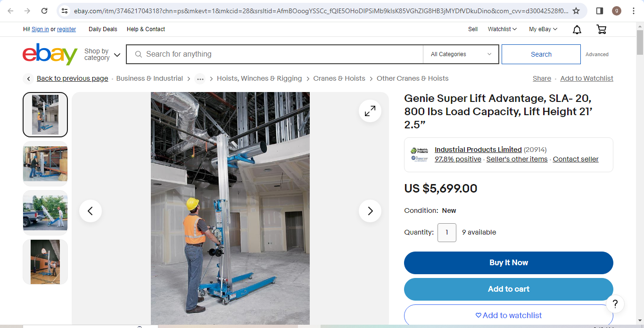
Task: Expand the Watchlist menu
Action: click(502, 29)
